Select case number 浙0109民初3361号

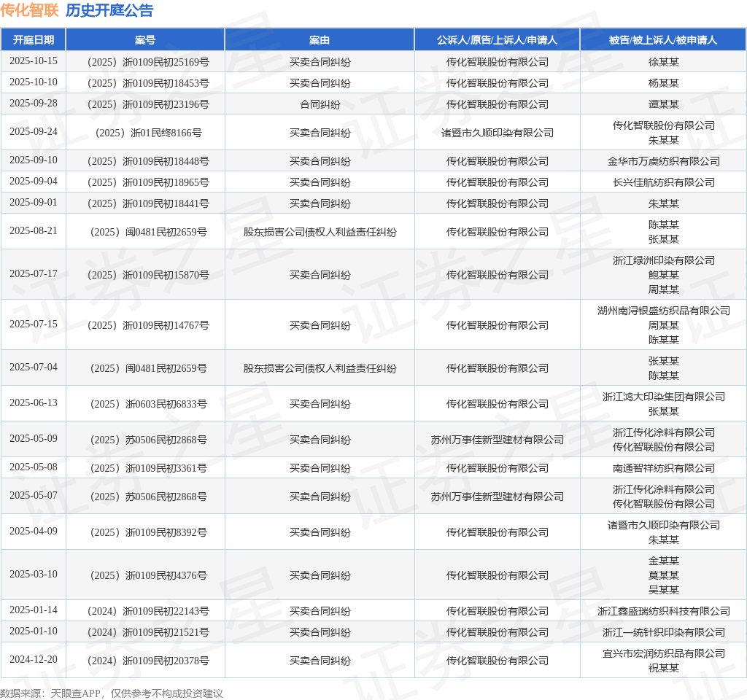148,468
